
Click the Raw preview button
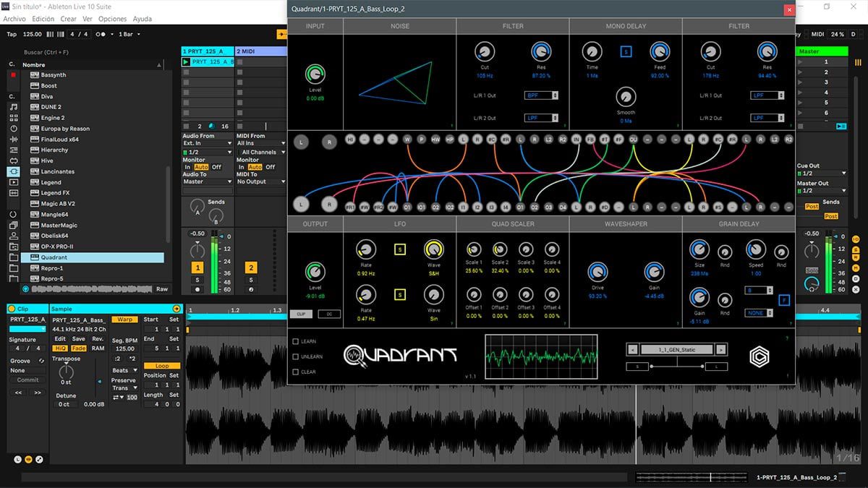point(162,289)
